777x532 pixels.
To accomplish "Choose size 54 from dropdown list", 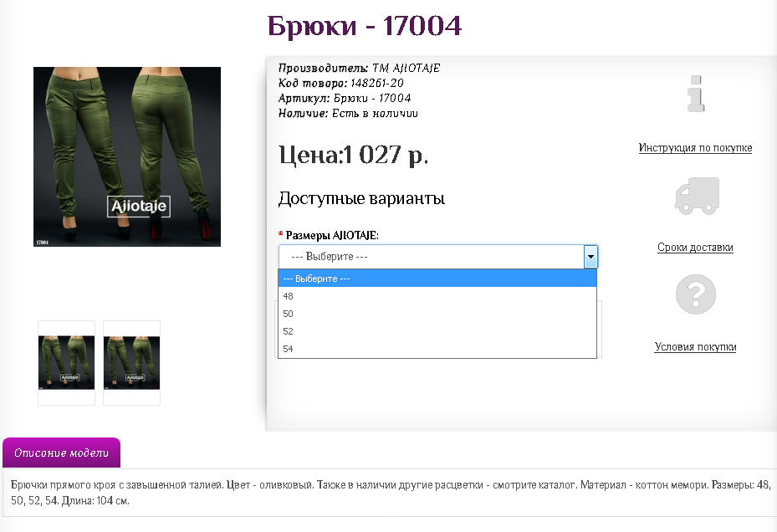I will click(437, 349).
